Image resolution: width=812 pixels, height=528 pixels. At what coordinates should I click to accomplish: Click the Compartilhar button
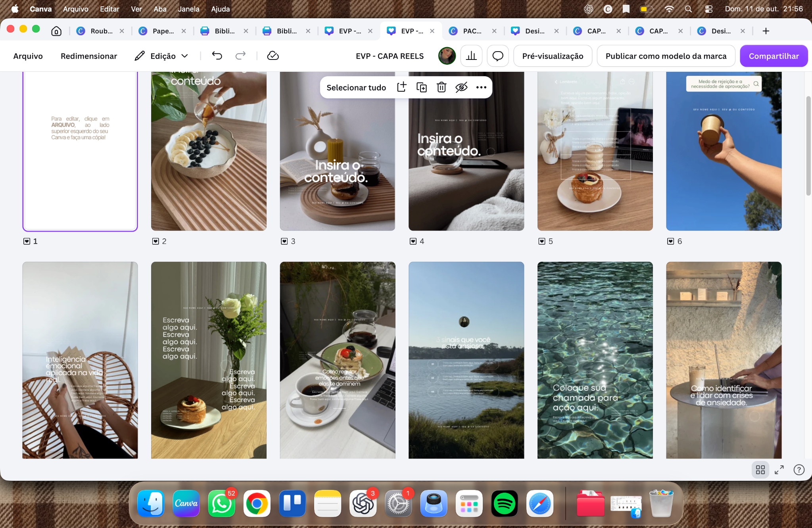(774, 56)
